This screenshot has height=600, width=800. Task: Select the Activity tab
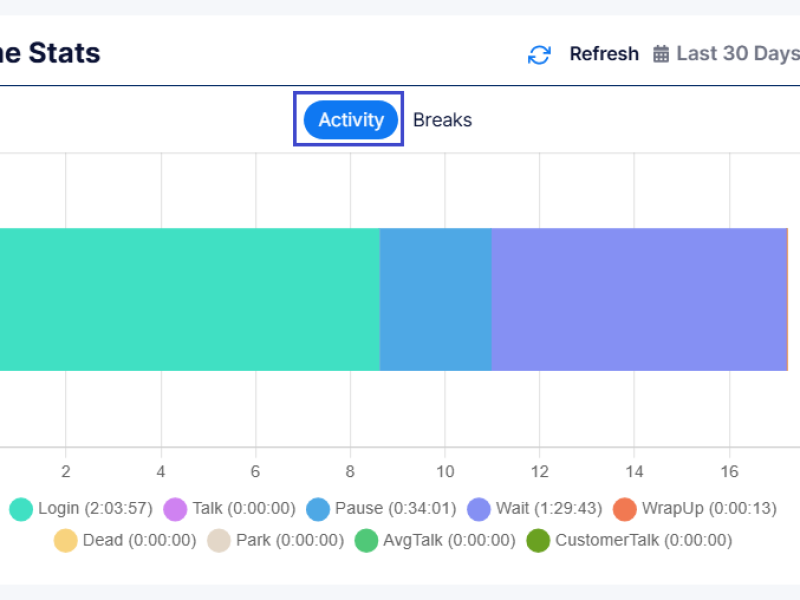pyautogui.click(x=351, y=120)
